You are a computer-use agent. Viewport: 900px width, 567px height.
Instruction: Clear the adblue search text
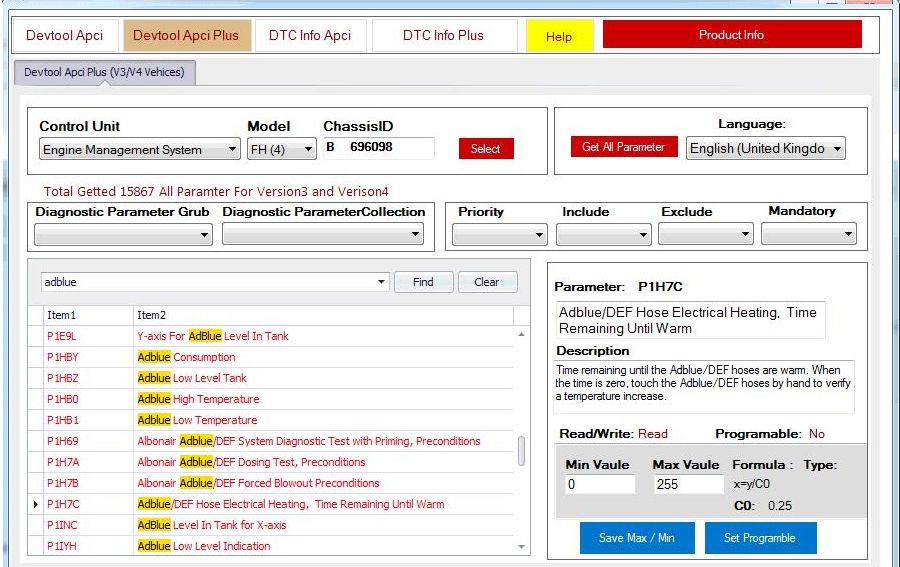487,282
